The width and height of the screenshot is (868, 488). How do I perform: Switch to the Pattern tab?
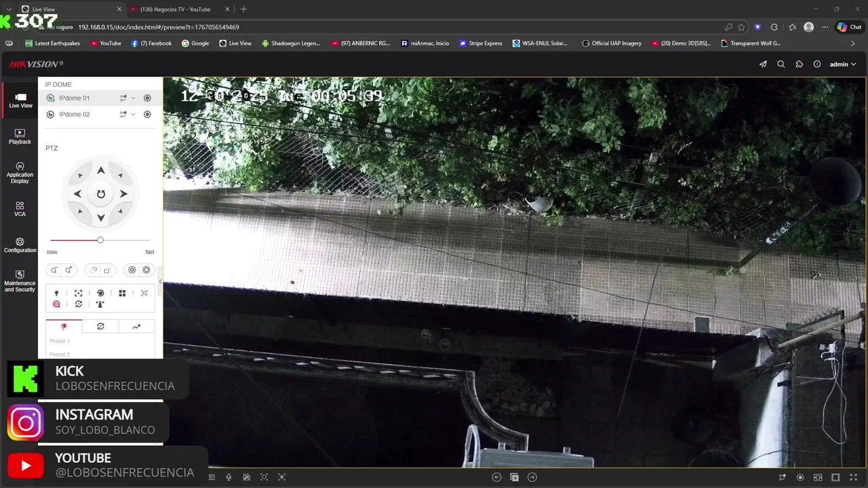click(136, 327)
